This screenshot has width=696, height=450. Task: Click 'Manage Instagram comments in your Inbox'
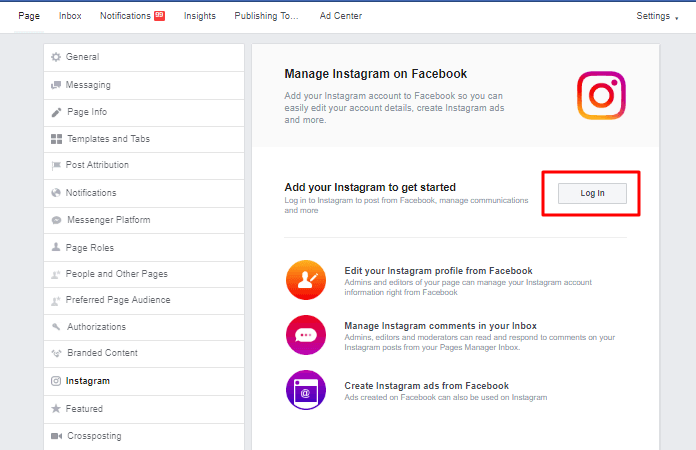[440, 326]
